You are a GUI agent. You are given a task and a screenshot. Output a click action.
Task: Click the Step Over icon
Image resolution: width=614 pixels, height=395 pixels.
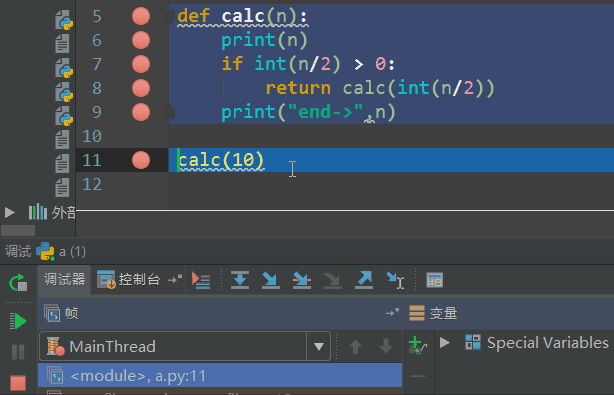[240, 280]
